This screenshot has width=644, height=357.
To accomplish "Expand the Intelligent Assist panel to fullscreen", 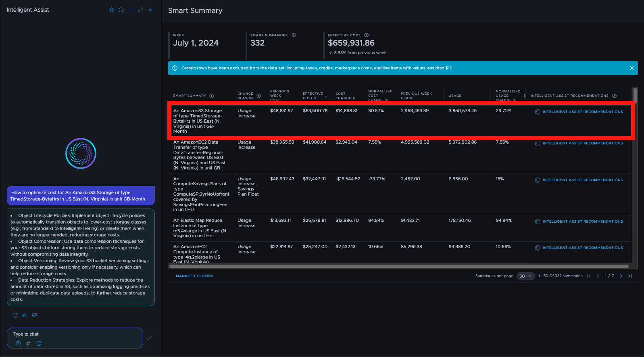I will (x=140, y=10).
